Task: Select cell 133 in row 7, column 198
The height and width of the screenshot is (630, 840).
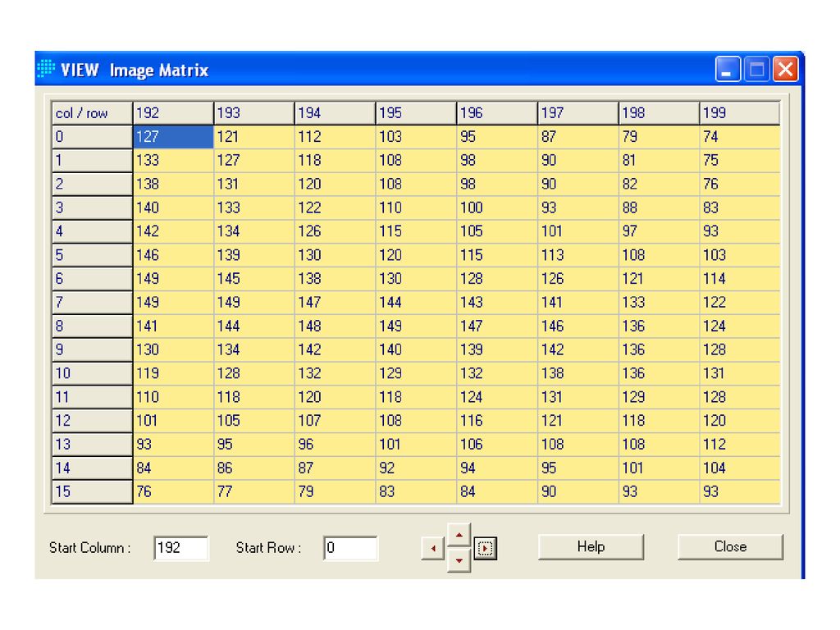Action: click(x=659, y=302)
